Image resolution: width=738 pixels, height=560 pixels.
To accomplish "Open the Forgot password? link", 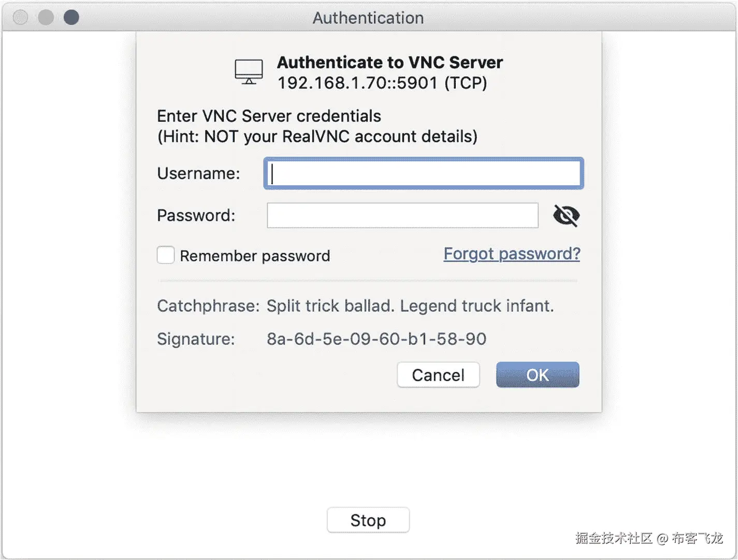I will (x=512, y=254).
